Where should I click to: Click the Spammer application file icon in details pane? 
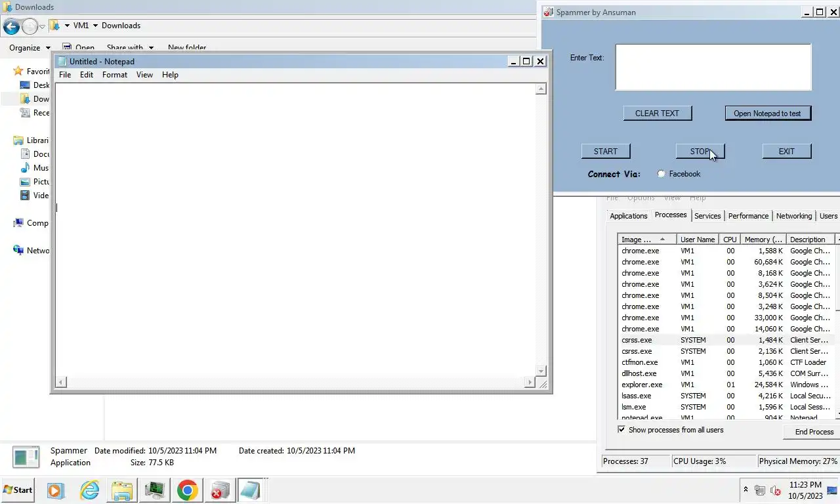pyautogui.click(x=26, y=457)
